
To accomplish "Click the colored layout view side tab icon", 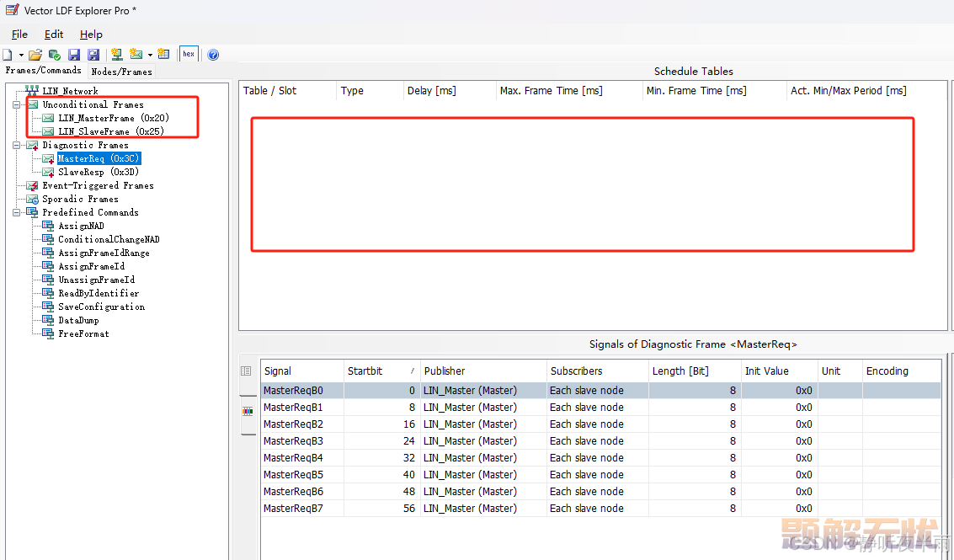I will (x=248, y=412).
